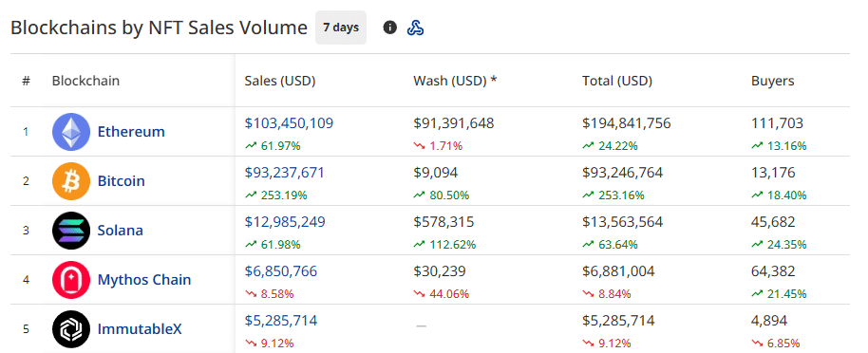Click the blue webhook icon in the title

pyautogui.click(x=415, y=28)
